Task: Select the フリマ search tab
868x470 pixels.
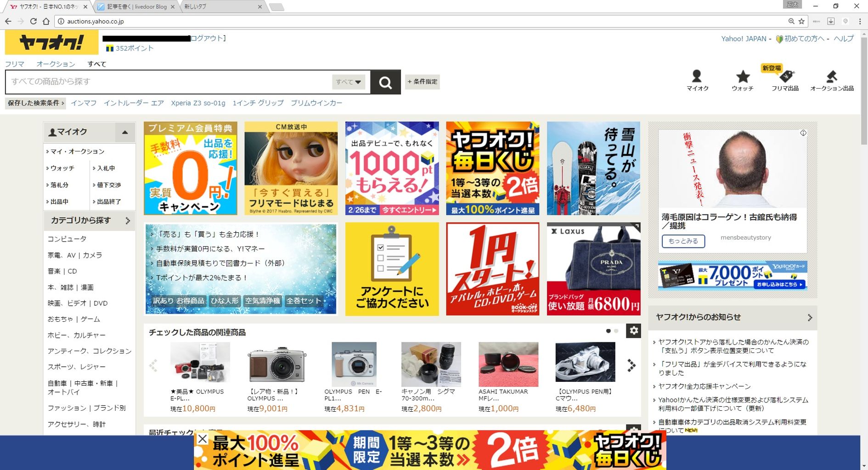Action: 15,64
